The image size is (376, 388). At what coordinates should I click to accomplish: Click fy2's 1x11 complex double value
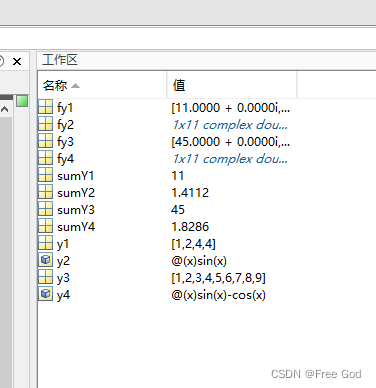coord(230,125)
